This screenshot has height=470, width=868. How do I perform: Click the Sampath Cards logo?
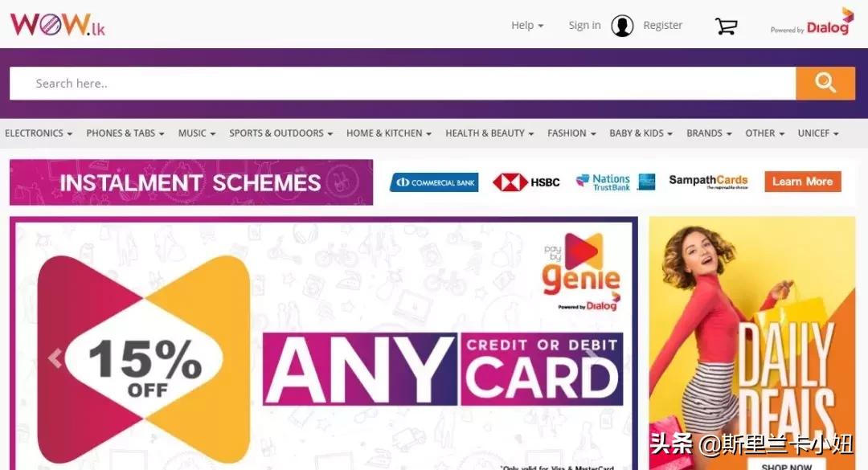point(708,182)
